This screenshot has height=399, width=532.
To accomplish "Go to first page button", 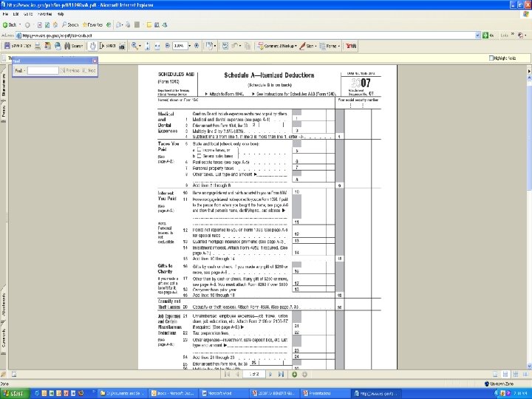I will tap(227, 374).
